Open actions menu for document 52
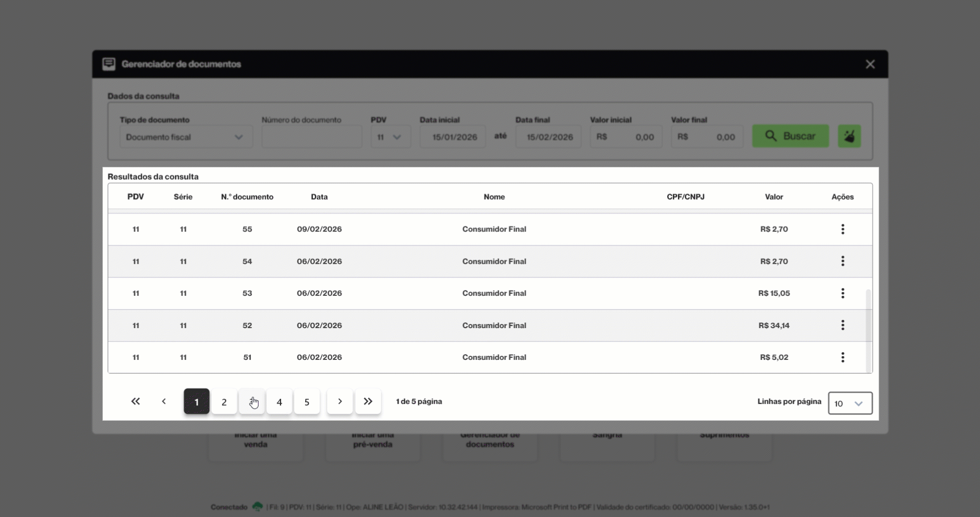The width and height of the screenshot is (980, 517). 842,325
